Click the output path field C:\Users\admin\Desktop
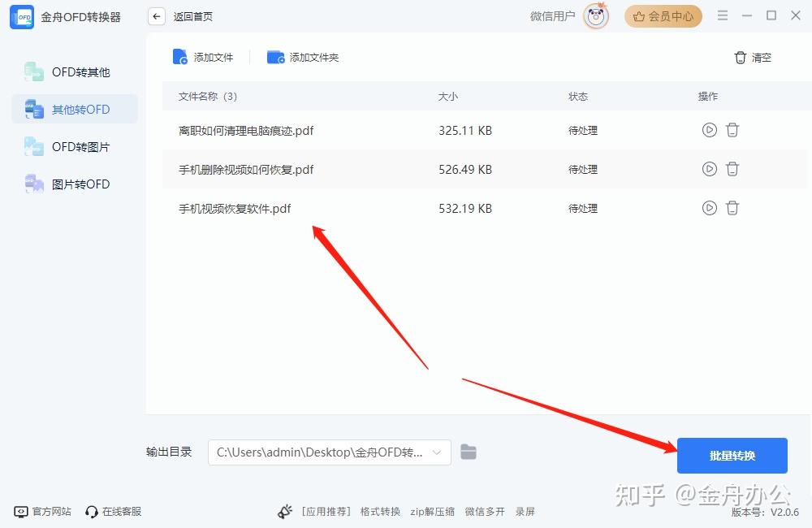 click(330, 452)
